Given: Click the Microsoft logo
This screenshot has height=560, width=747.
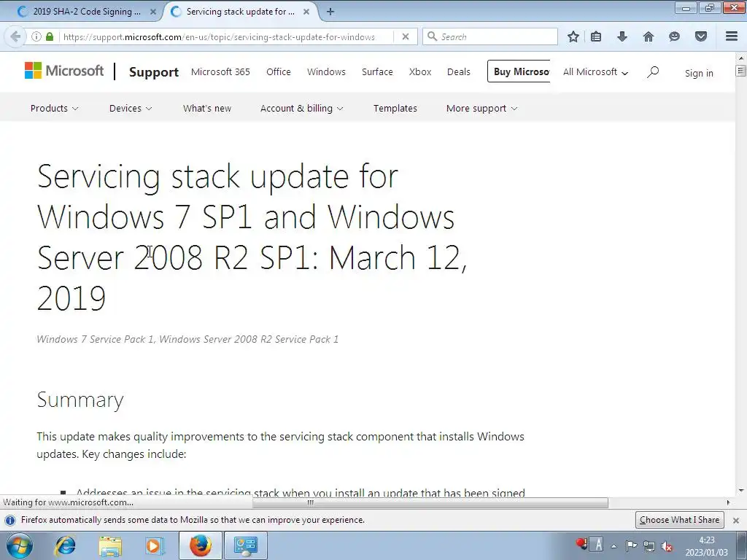Looking at the screenshot, I should click(64, 71).
